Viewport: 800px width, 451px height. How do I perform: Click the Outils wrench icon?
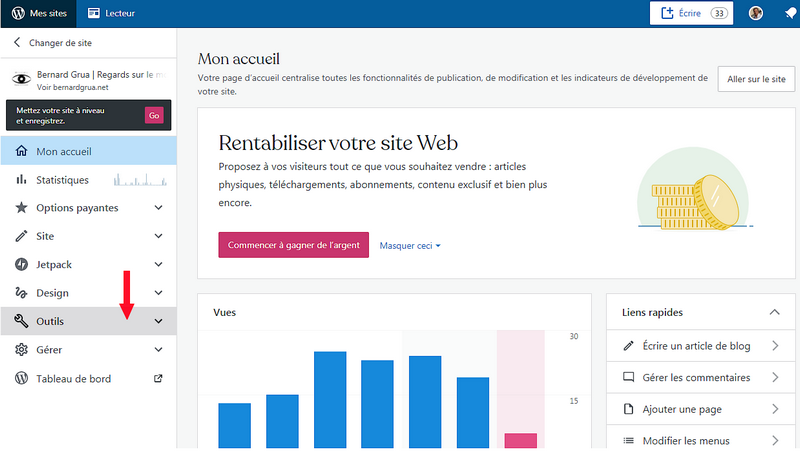click(21, 321)
